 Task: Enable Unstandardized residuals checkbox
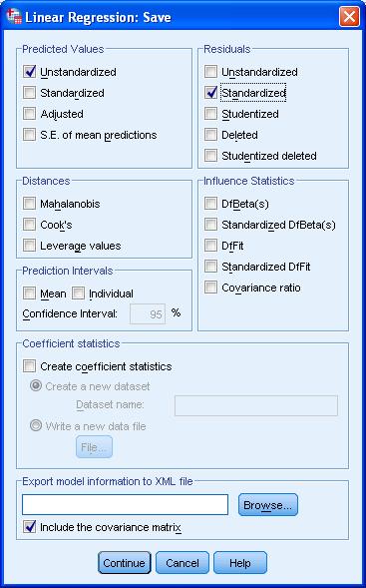click(x=210, y=71)
